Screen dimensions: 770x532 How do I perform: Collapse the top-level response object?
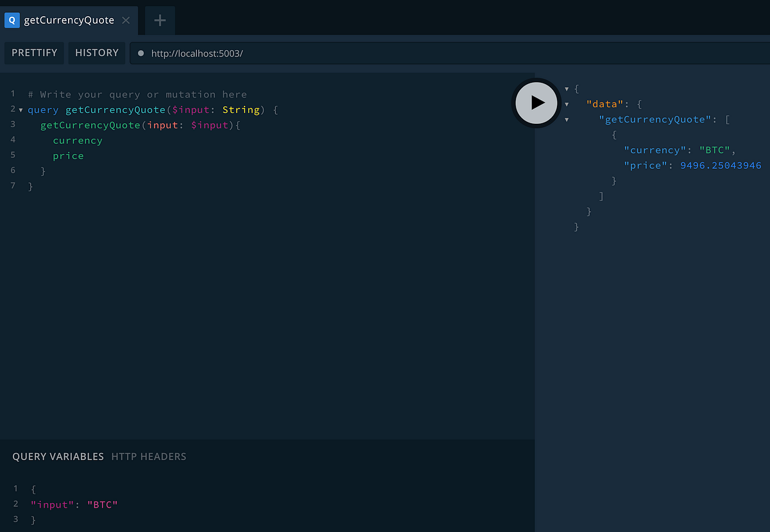[x=567, y=89]
